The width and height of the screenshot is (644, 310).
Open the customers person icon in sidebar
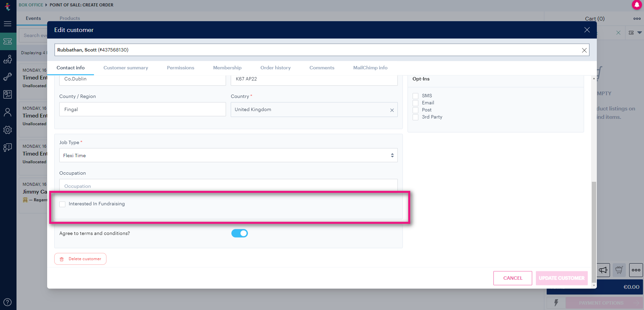click(7, 112)
